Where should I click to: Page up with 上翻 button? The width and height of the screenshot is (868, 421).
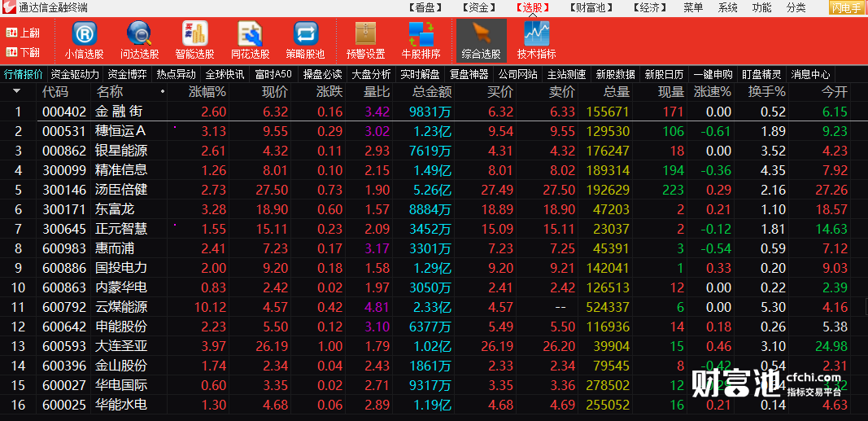pyautogui.click(x=24, y=33)
